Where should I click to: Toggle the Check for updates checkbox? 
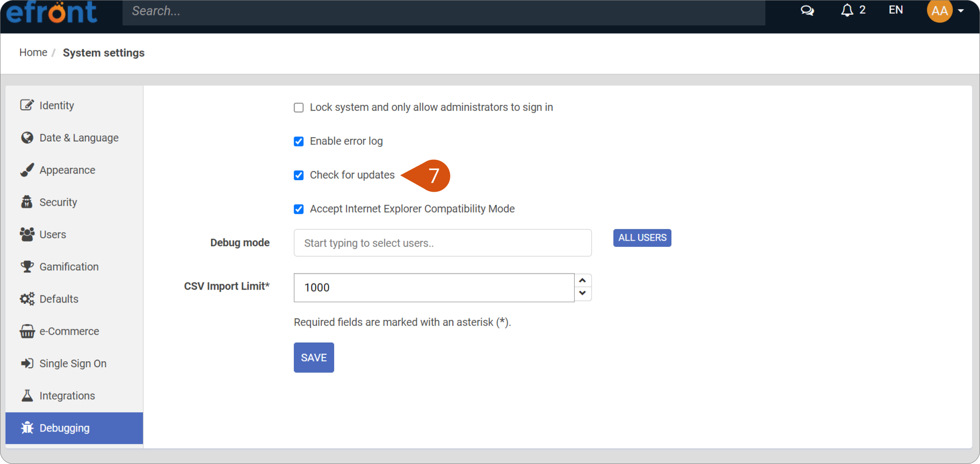[299, 175]
